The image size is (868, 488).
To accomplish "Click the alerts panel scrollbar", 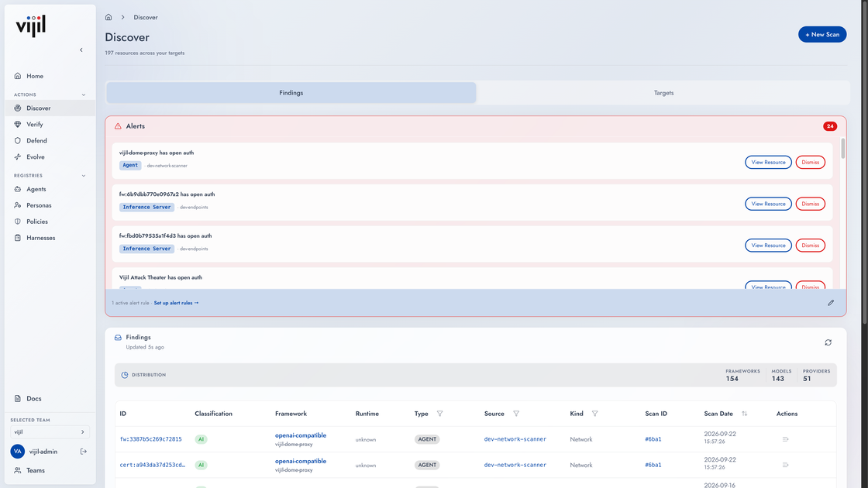I will [x=843, y=148].
